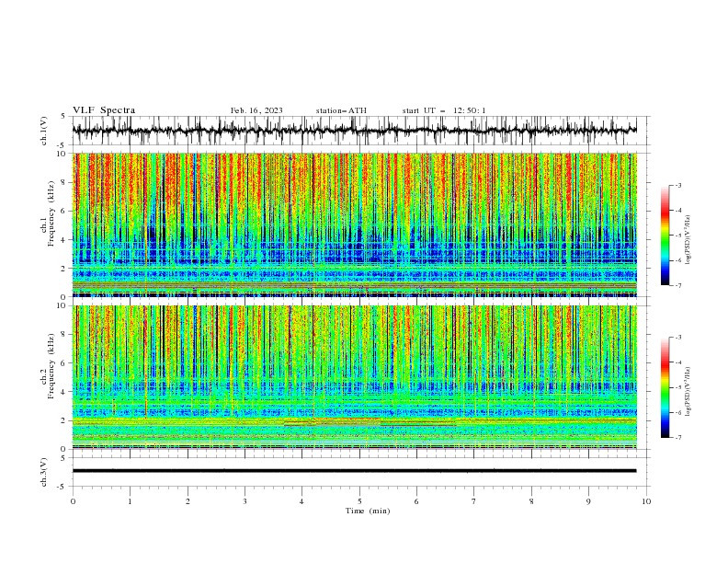
Task: Click the "3" tick on the time axis
Action: 245,501
